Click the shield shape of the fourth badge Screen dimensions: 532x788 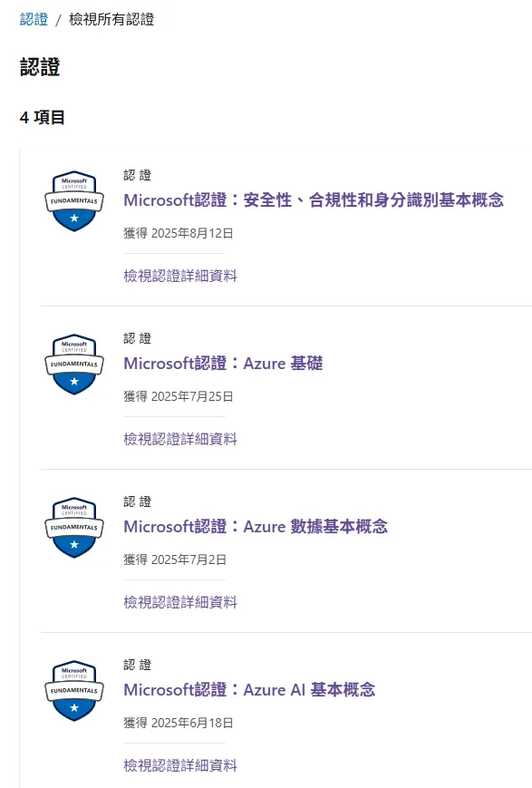point(73,692)
